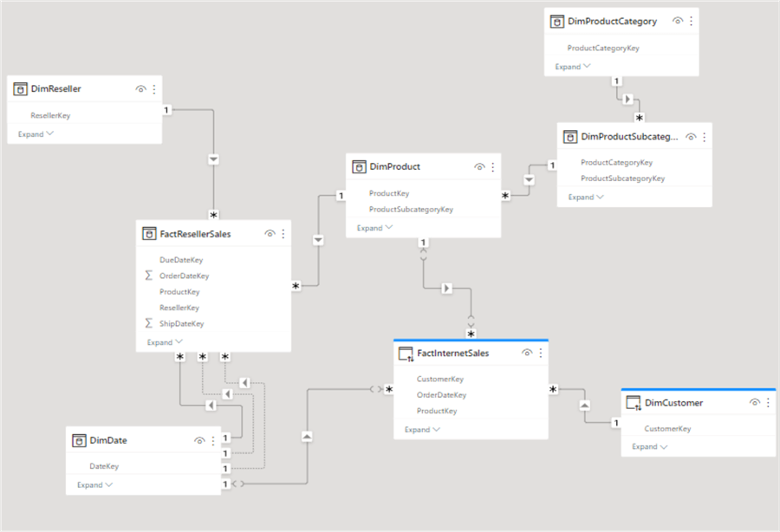Select the DimCustomer table header title
Screen dimensions: 780x532
pos(673,403)
